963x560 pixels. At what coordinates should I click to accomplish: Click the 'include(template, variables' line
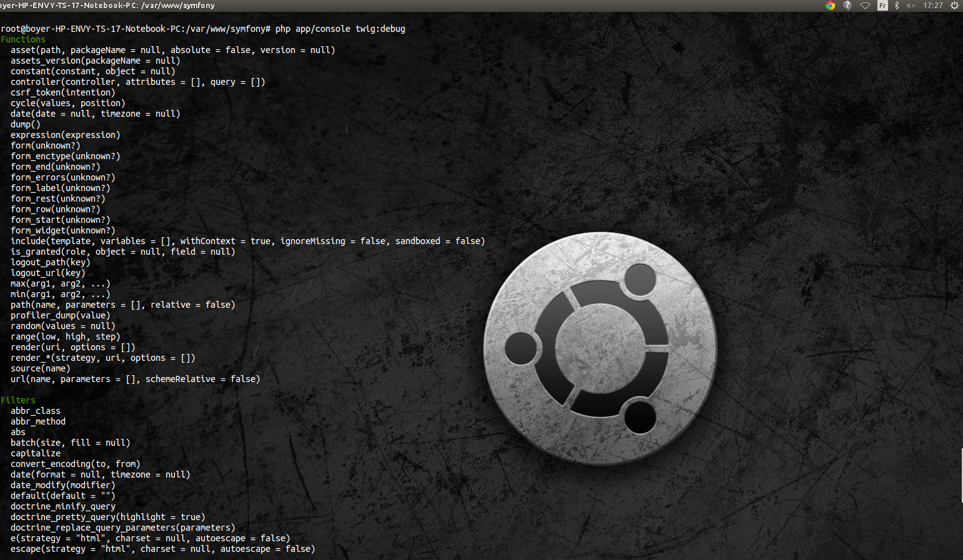(x=248, y=241)
